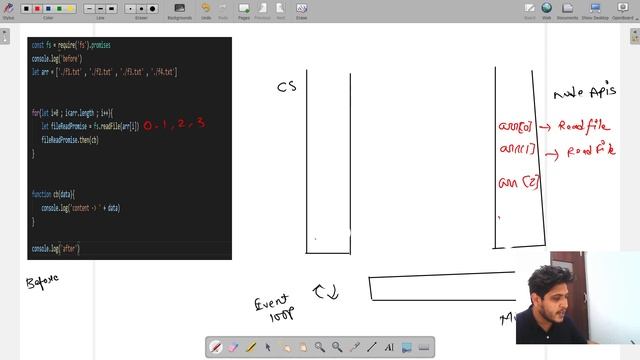Click the presenter webcam overlay
Image resolution: width=640 pixels, height=360 pixels.
(x=578, y=298)
